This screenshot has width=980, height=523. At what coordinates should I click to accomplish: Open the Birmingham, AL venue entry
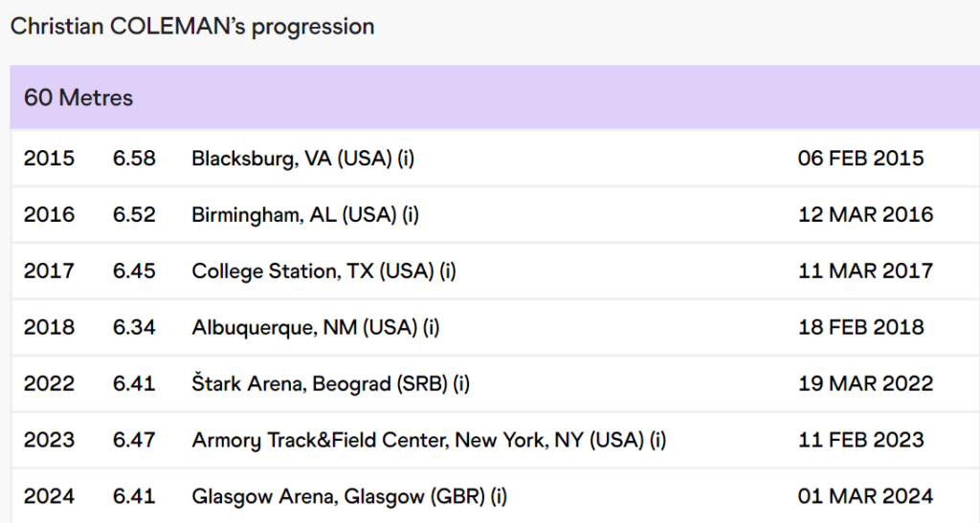point(305,215)
